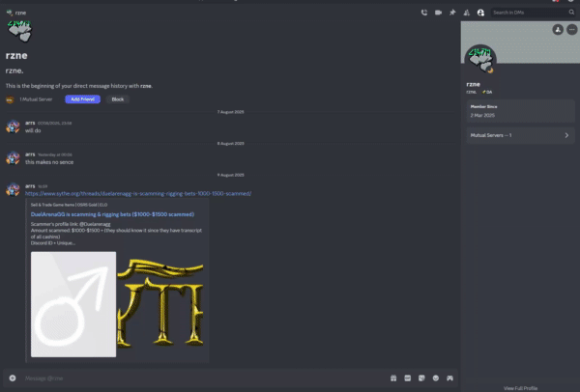Click the mutual server icon beside label
The image size is (580, 392).
pos(10,99)
